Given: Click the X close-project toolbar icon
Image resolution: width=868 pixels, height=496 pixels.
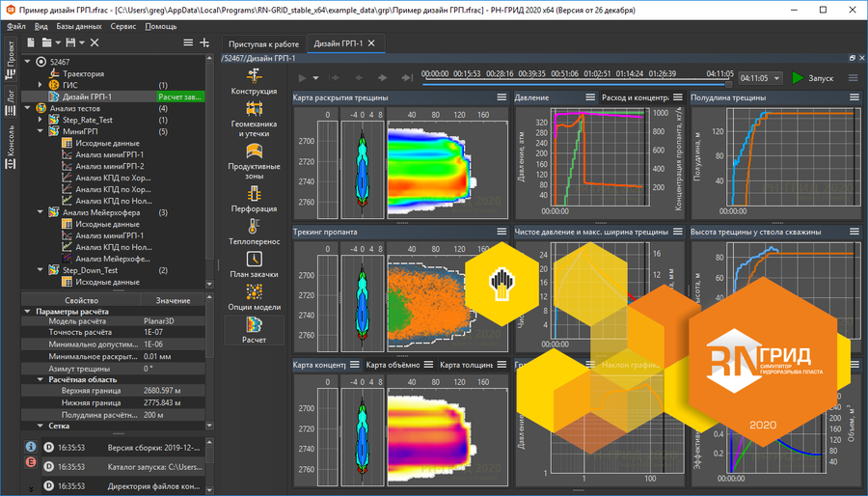Looking at the screenshot, I should [95, 42].
